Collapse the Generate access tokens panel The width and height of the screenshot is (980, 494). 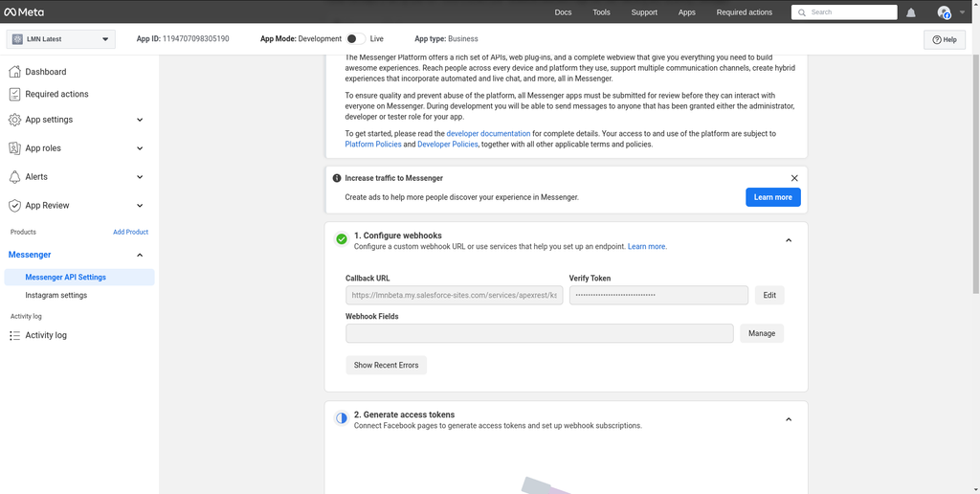tap(789, 419)
